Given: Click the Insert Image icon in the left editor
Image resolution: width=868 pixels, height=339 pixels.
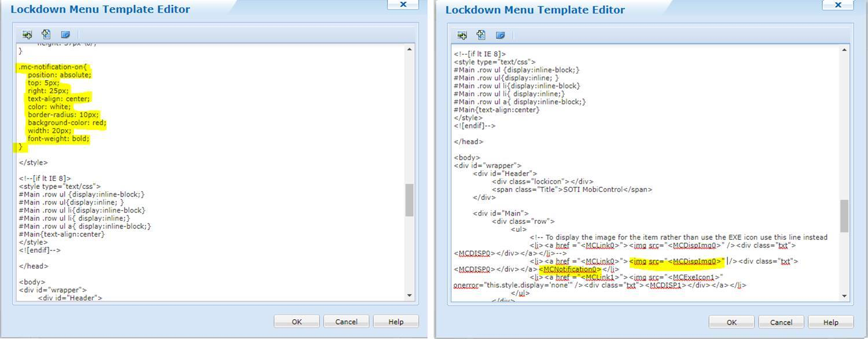Looking at the screenshot, I should click(x=27, y=35).
